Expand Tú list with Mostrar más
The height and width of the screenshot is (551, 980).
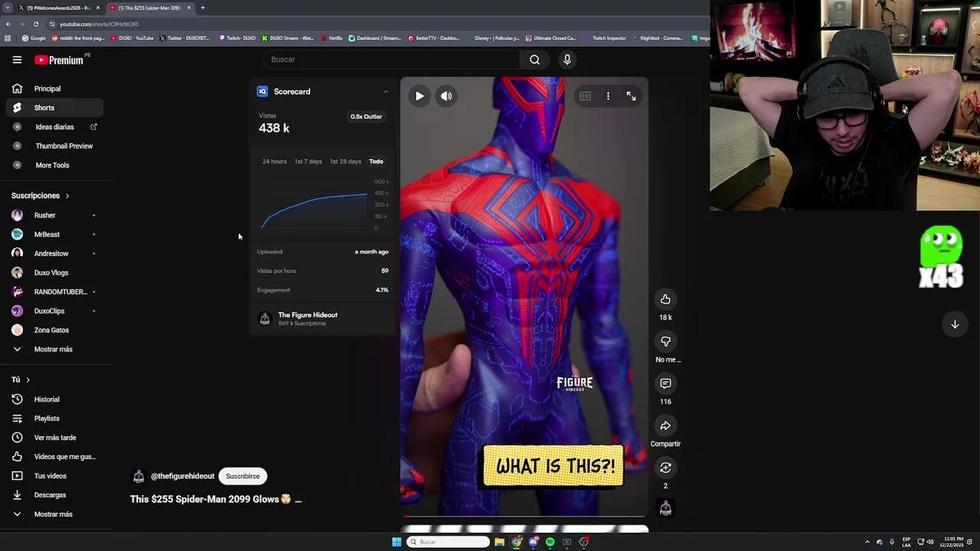(54, 514)
